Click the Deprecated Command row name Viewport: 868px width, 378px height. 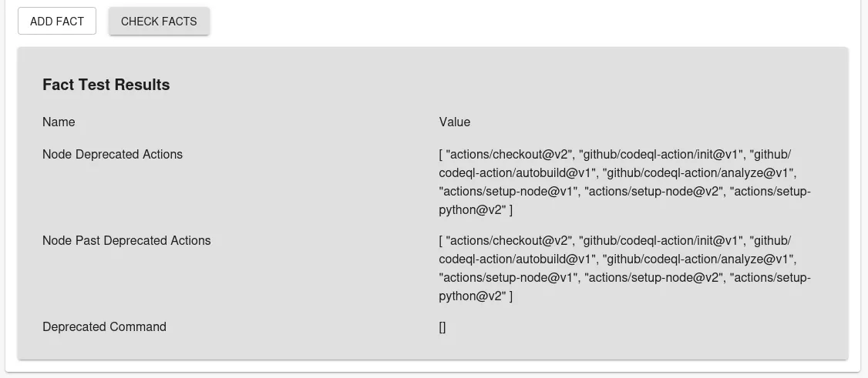[104, 326]
